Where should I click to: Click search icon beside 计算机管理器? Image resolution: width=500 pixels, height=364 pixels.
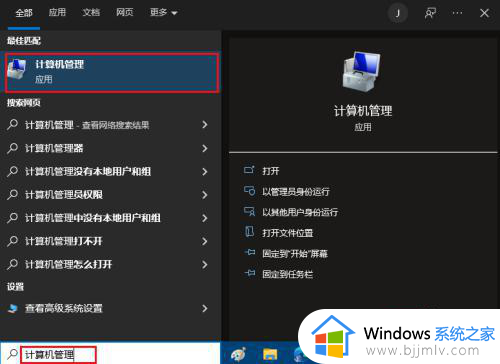click(13, 148)
